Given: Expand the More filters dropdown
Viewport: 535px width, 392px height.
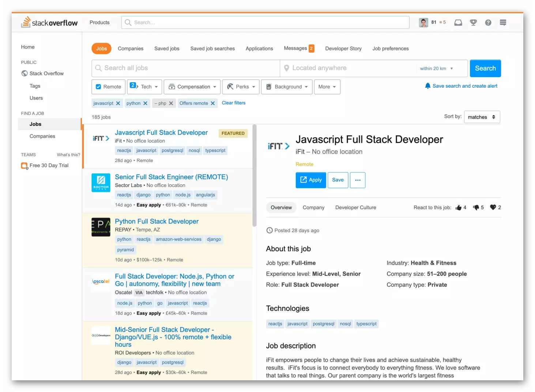Looking at the screenshot, I should 327,87.
